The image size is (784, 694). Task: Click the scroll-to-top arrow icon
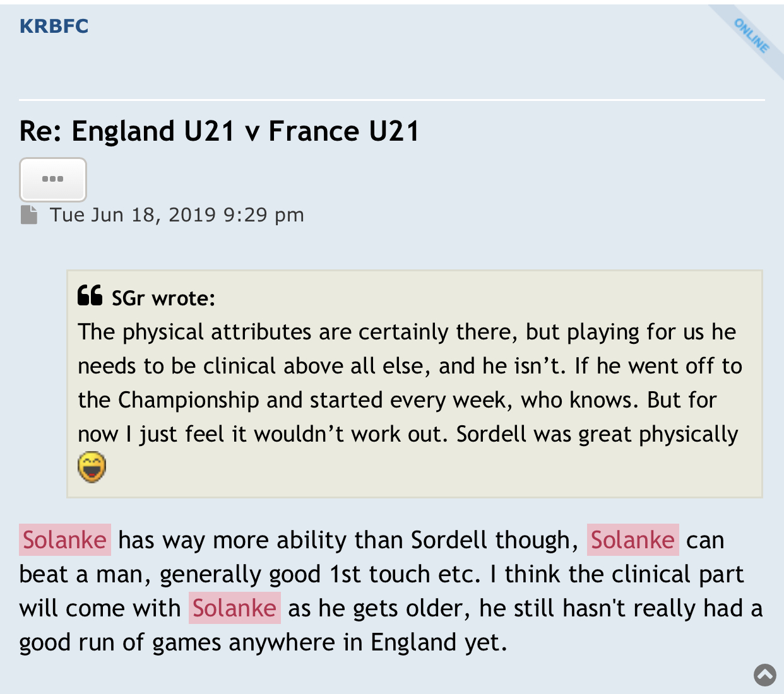coord(765,675)
